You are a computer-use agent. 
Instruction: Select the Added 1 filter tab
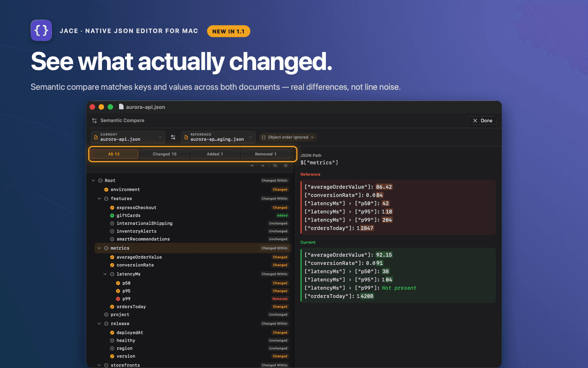point(215,154)
